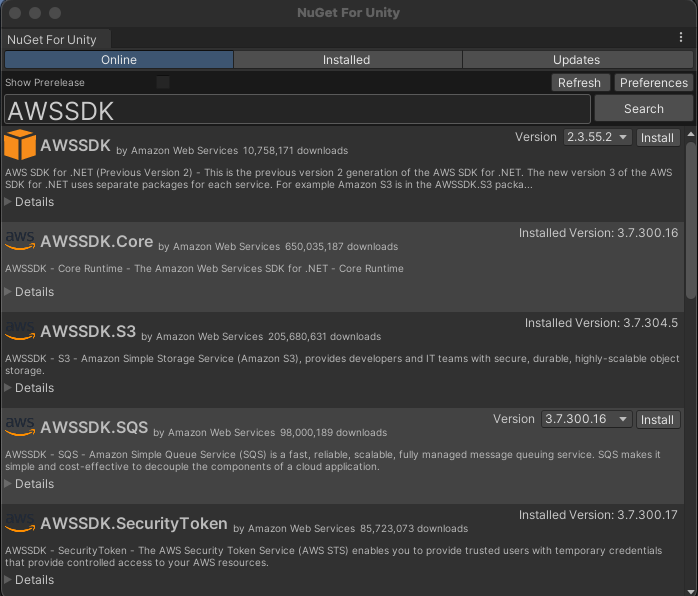Open the AWSSDK version 2.3.55.2 dropdown

pos(597,137)
